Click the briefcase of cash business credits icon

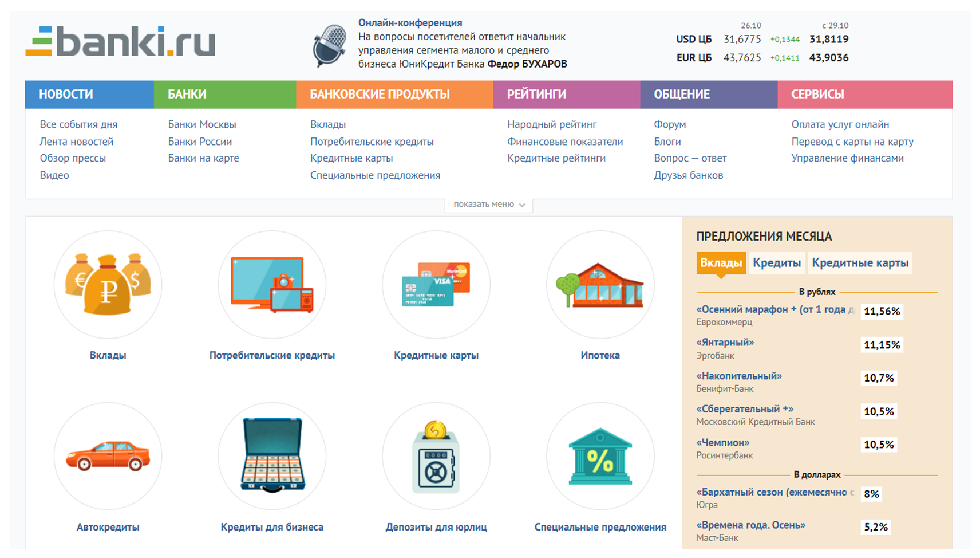pos(272,456)
